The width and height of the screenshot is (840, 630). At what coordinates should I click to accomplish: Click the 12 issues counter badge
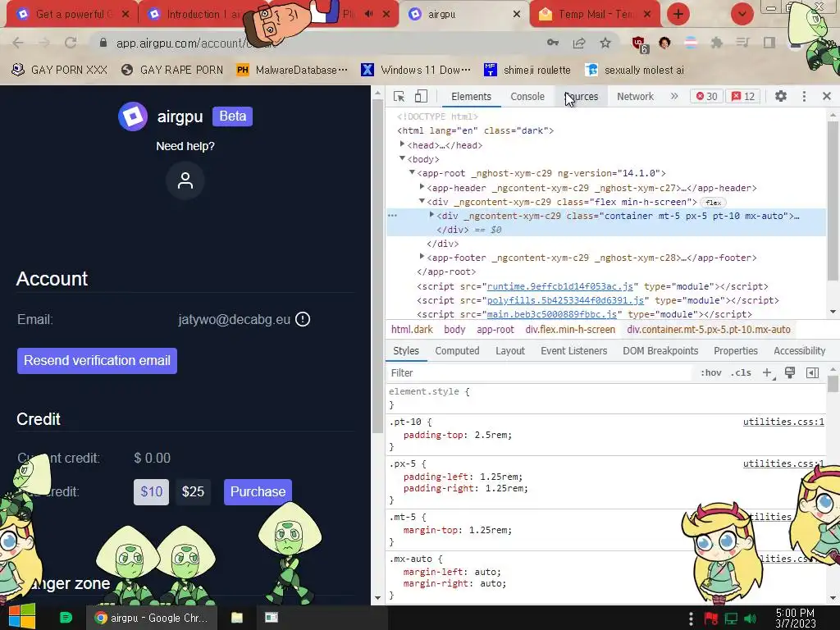[x=743, y=97]
